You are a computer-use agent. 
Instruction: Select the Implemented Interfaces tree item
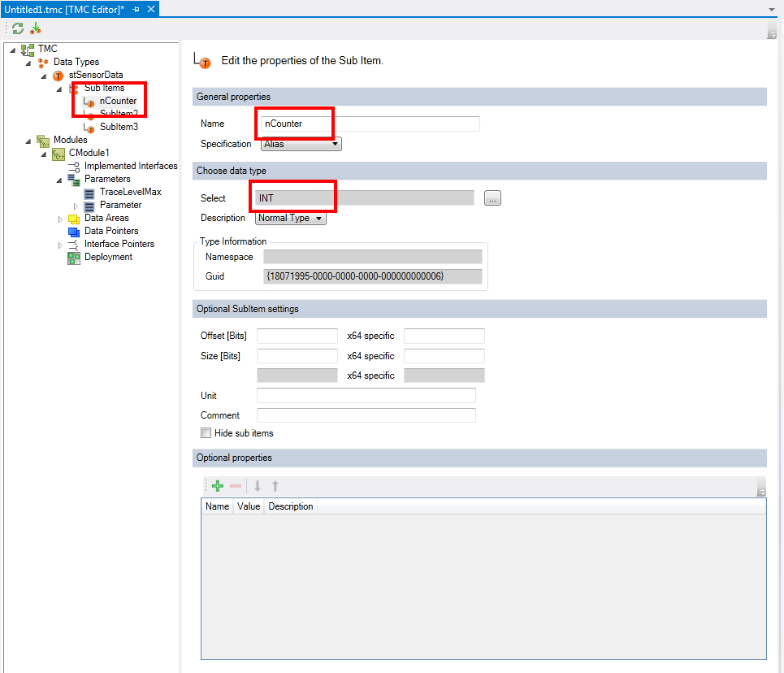pos(131,166)
